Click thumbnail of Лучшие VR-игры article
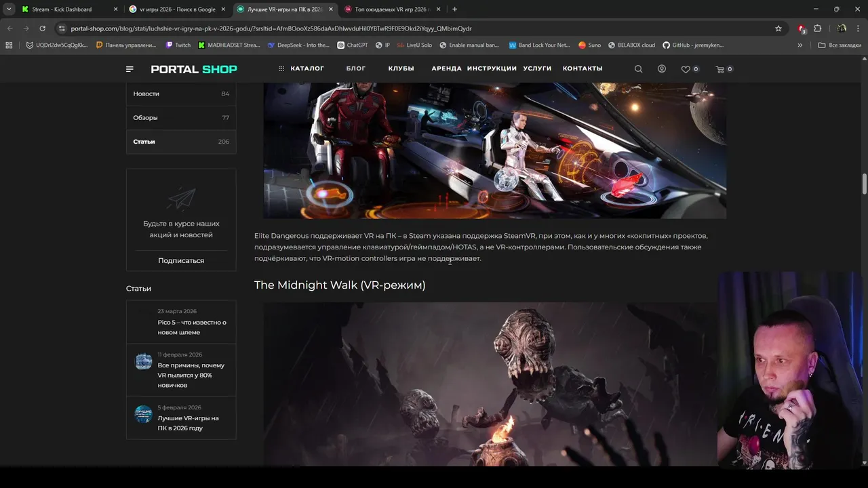868x488 pixels. (x=144, y=414)
